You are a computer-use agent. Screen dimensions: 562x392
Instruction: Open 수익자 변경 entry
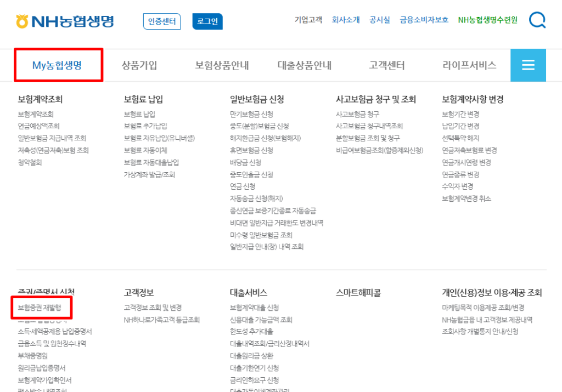457,186
